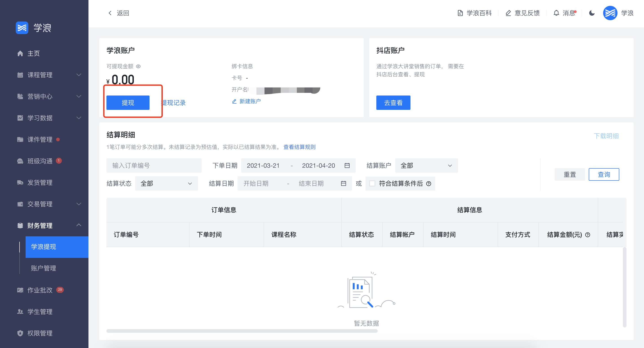644x348 pixels.
Task: Click the 营销中心 sidebar icon
Action: point(20,96)
